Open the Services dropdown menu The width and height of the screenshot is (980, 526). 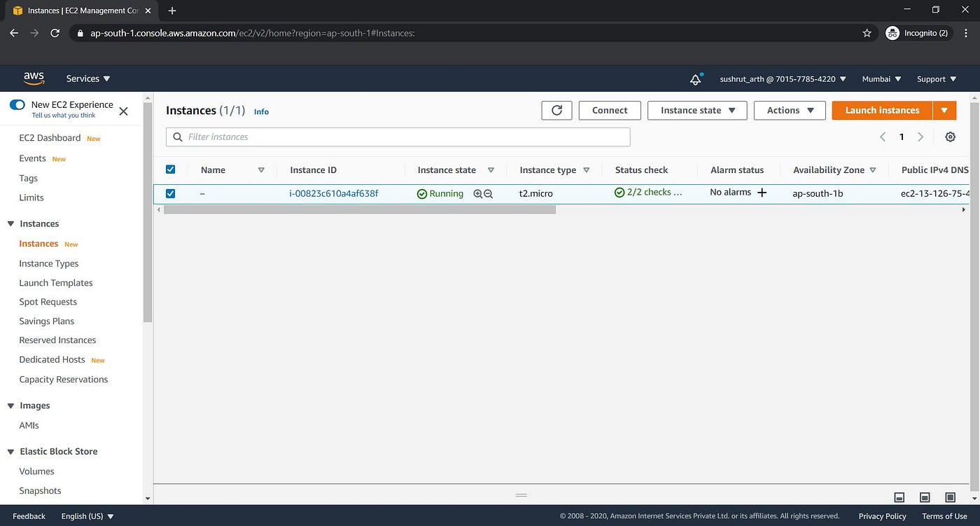click(x=88, y=79)
